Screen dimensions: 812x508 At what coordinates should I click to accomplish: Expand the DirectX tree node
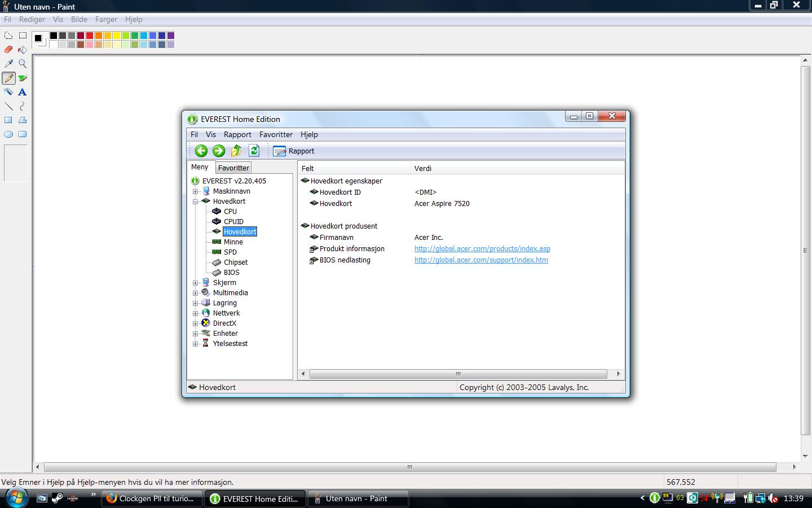click(196, 323)
